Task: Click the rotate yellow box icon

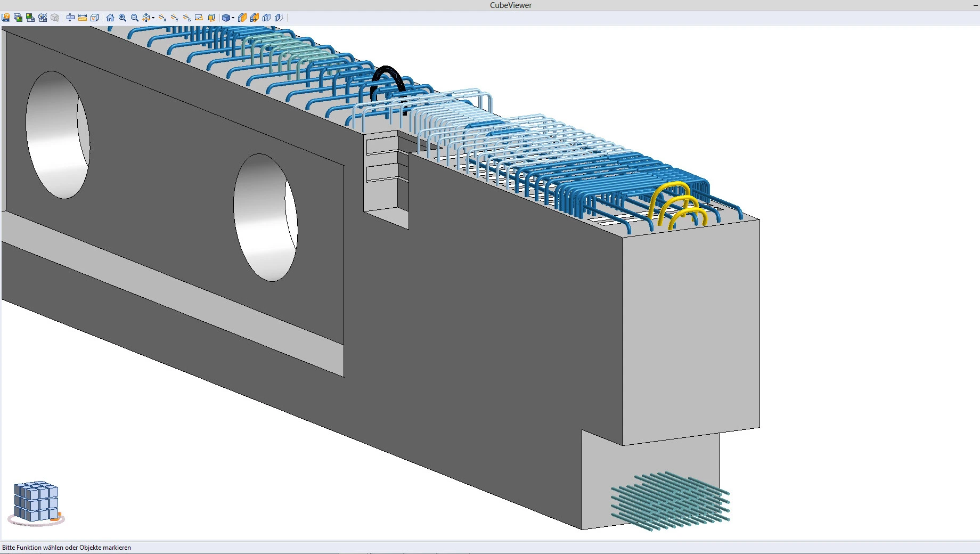Action: pos(211,18)
